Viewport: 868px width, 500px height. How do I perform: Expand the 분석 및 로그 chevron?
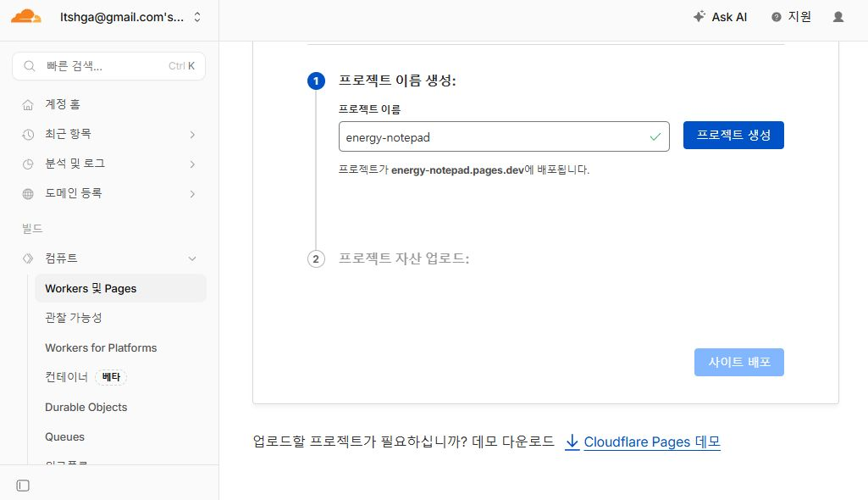tap(192, 164)
